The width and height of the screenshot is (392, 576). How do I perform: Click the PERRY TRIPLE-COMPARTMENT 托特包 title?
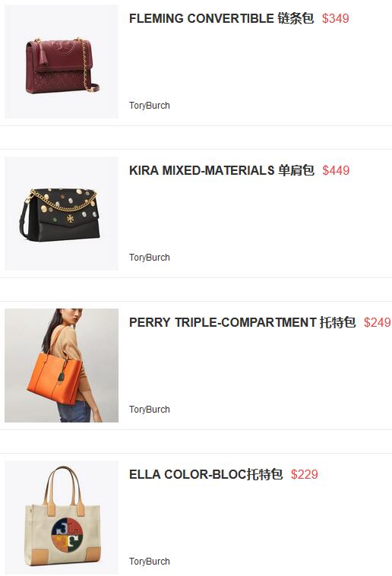pyautogui.click(x=242, y=322)
